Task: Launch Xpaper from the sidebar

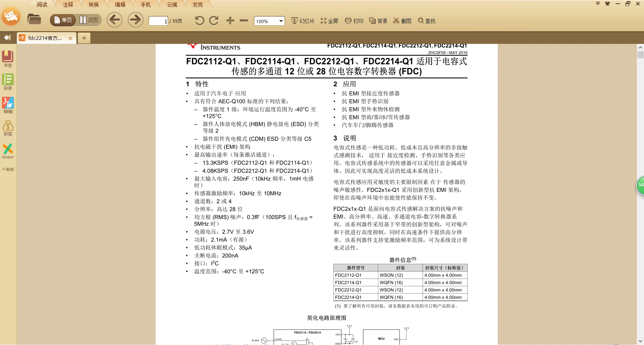Action: (x=8, y=151)
